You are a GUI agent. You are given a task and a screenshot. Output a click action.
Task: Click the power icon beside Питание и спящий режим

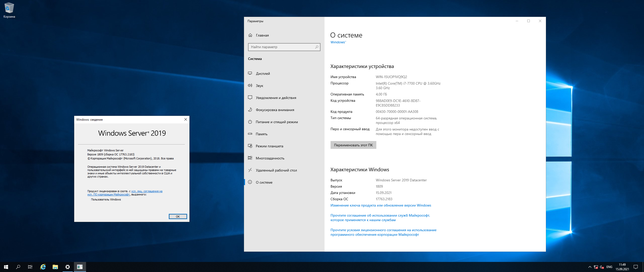point(250,122)
